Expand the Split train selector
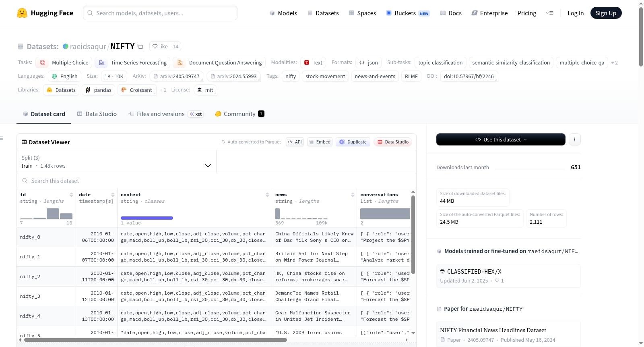Viewport: 644px width, 347px height. [x=117, y=162]
